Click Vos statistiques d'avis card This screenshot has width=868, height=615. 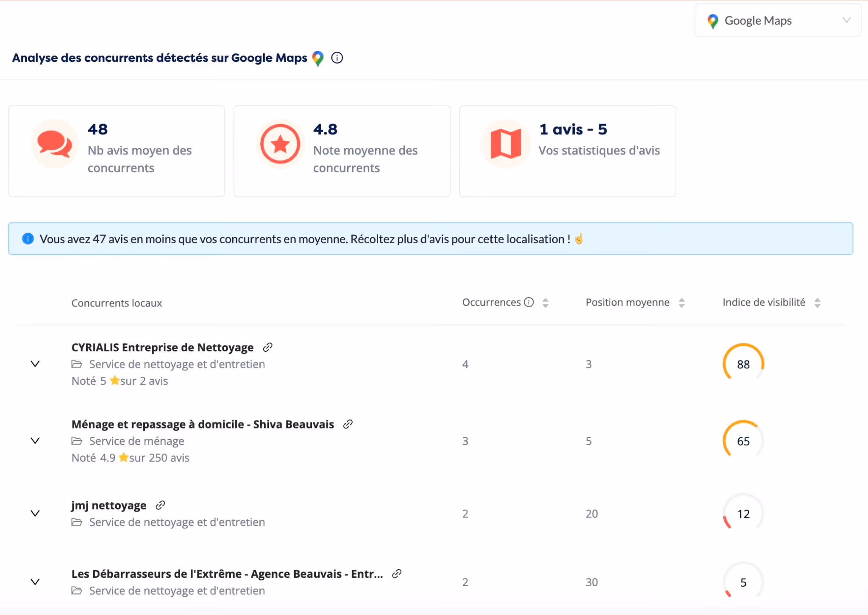coord(568,151)
